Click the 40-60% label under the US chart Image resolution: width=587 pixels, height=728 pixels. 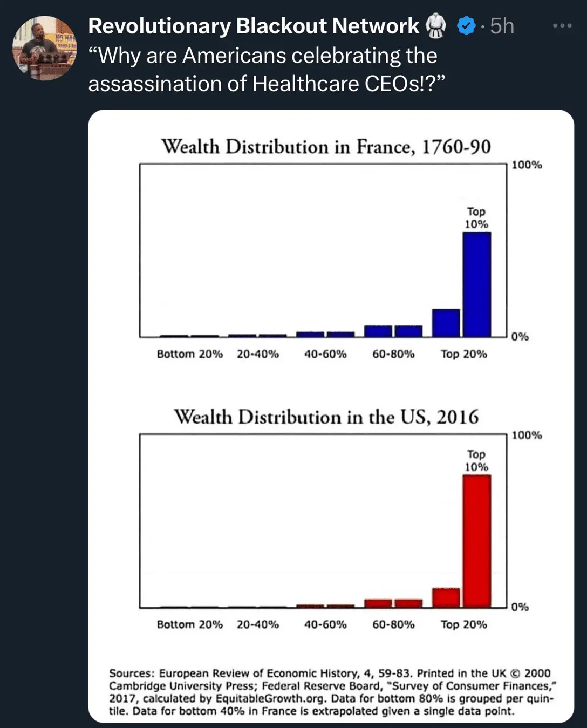coord(325,624)
